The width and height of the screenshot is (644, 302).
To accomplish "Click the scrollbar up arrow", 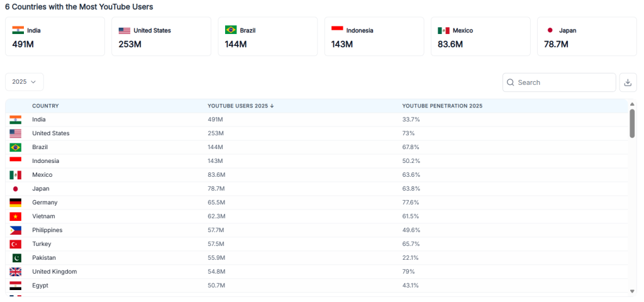I will (x=632, y=104).
